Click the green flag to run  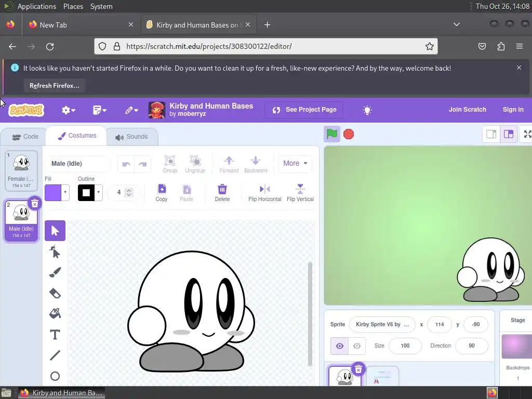332,134
